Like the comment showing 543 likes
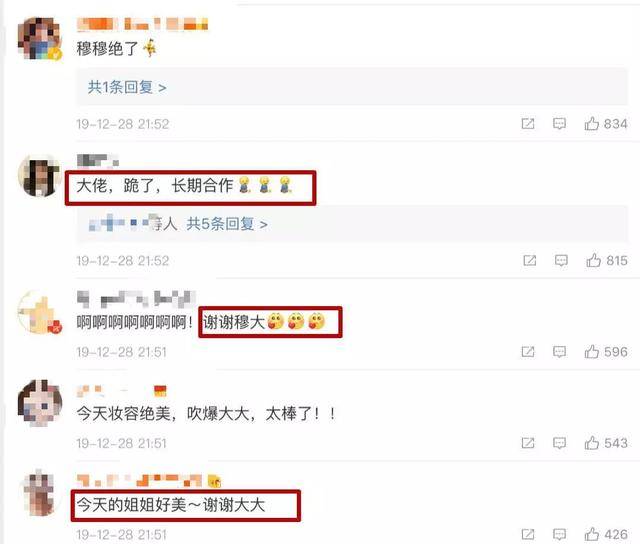This screenshot has height=544, width=640. click(x=592, y=443)
